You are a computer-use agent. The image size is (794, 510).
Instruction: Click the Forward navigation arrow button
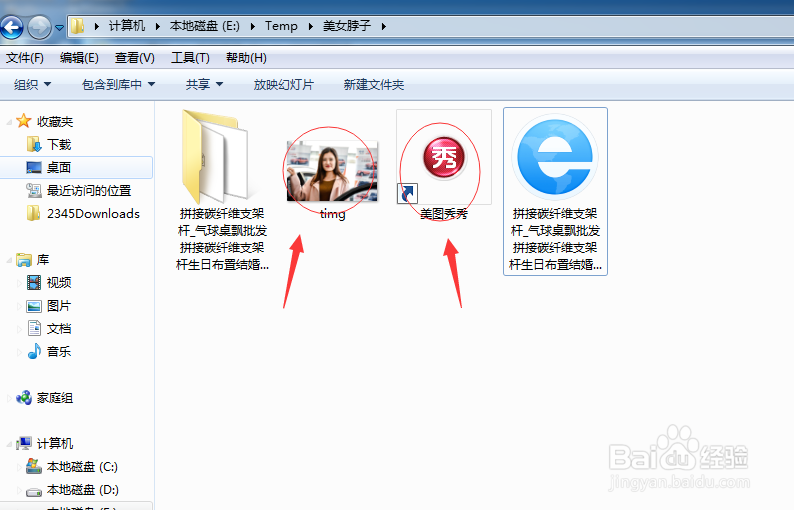tap(39, 27)
